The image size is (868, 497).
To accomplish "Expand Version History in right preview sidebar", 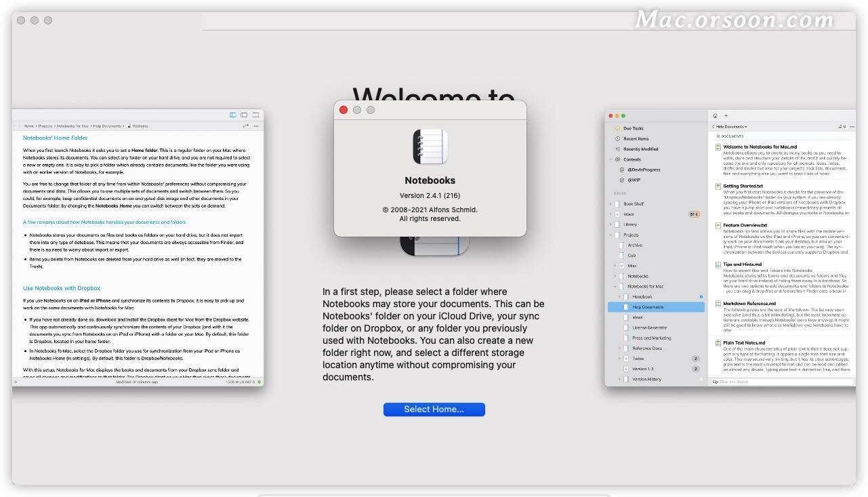I will pos(619,379).
